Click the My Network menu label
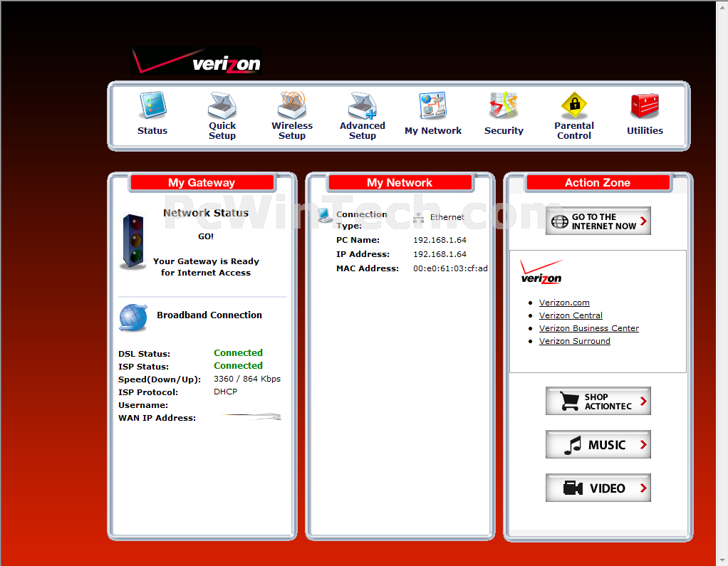The height and width of the screenshot is (566, 728). point(433,131)
